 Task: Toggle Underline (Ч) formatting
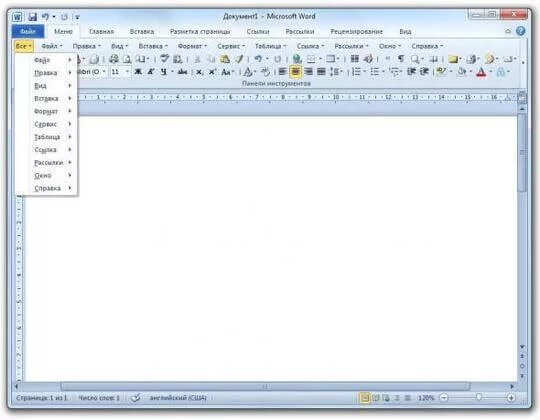coord(164,72)
